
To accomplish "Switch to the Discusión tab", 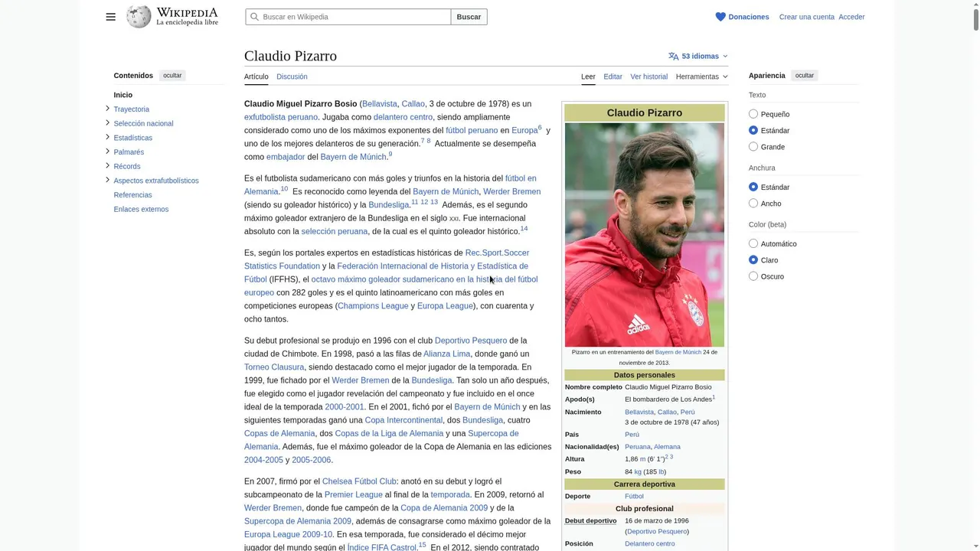I will coord(292,77).
